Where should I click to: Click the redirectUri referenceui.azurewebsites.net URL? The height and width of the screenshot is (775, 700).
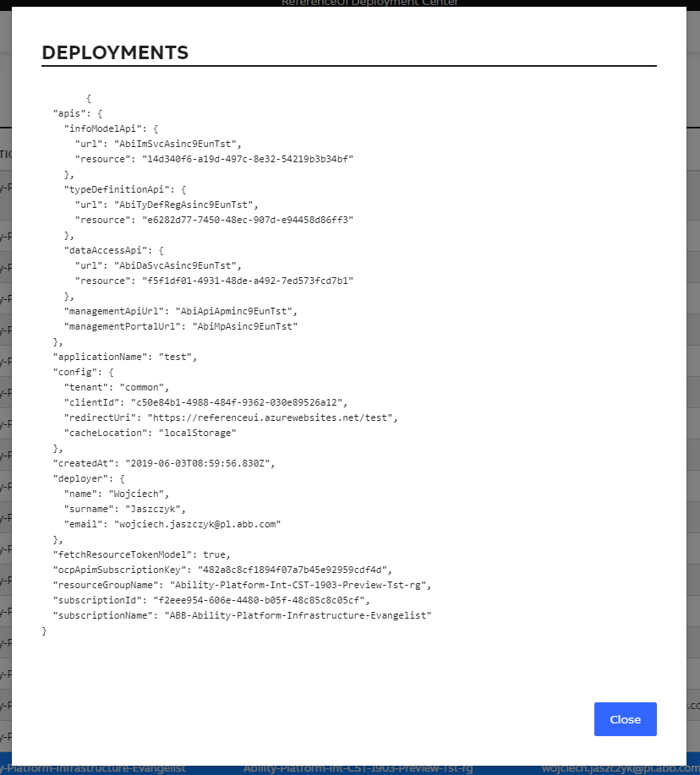(270, 418)
